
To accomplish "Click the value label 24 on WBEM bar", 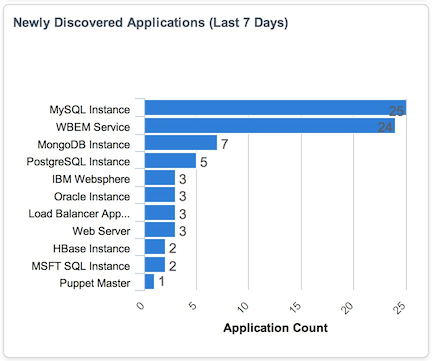I will pyautogui.click(x=385, y=127).
